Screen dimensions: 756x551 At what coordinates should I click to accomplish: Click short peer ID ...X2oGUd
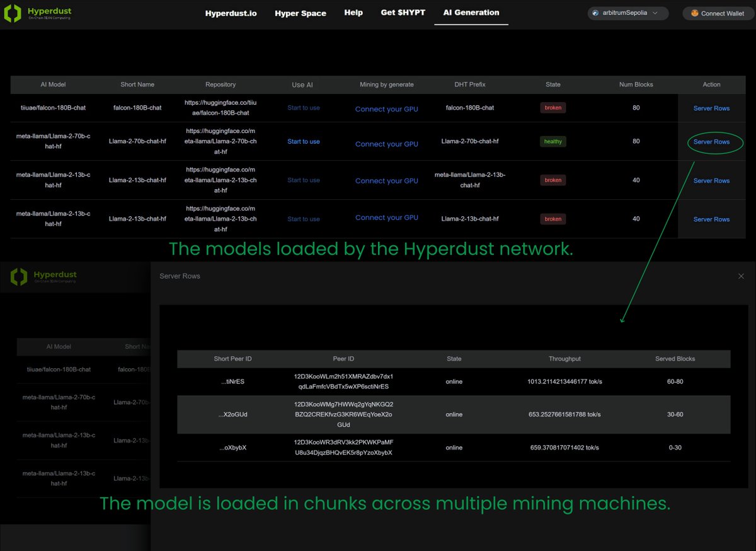[232, 414]
